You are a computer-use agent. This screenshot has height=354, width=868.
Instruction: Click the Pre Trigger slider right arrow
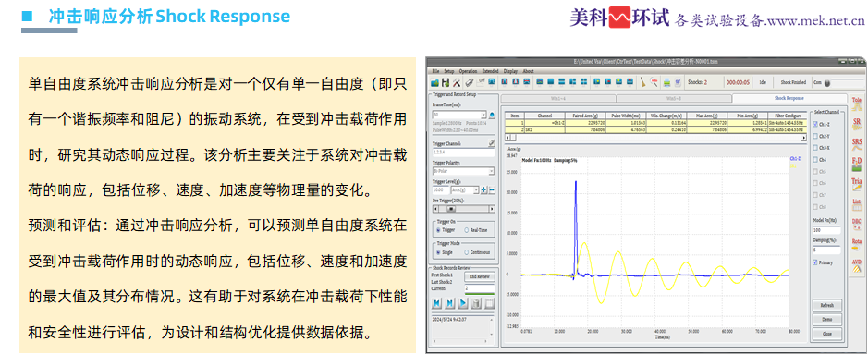click(492, 209)
